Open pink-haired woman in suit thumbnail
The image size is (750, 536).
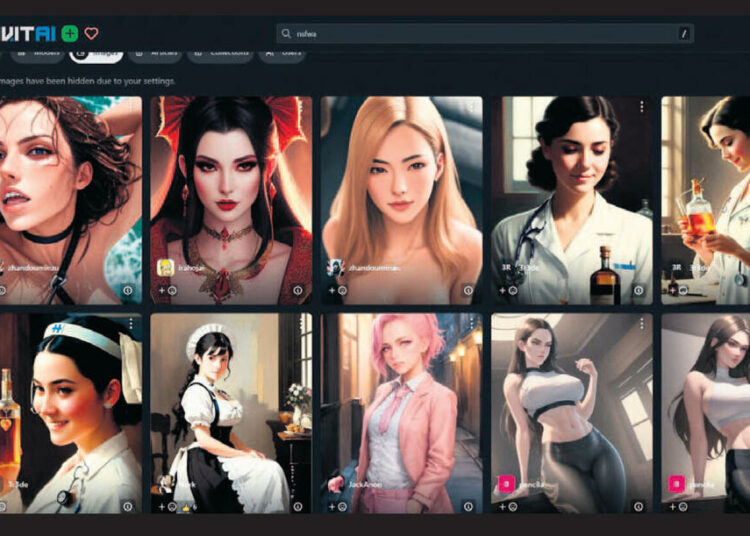pyautogui.click(x=401, y=414)
